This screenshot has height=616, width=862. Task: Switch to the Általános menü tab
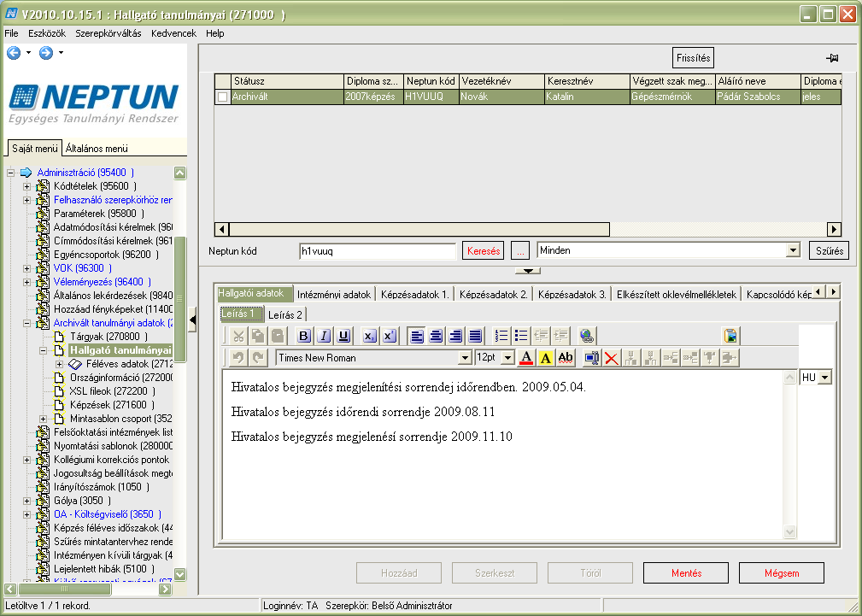tap(97, 149)
